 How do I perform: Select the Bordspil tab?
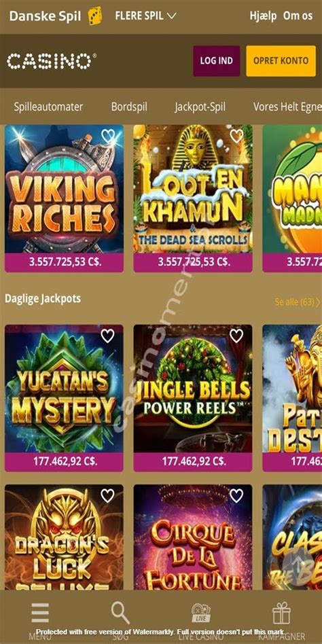[129, 107]
